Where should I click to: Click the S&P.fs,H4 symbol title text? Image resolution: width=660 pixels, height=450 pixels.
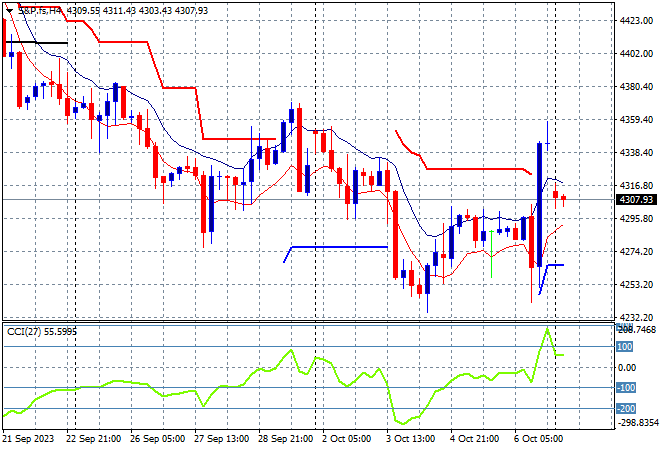34,9
